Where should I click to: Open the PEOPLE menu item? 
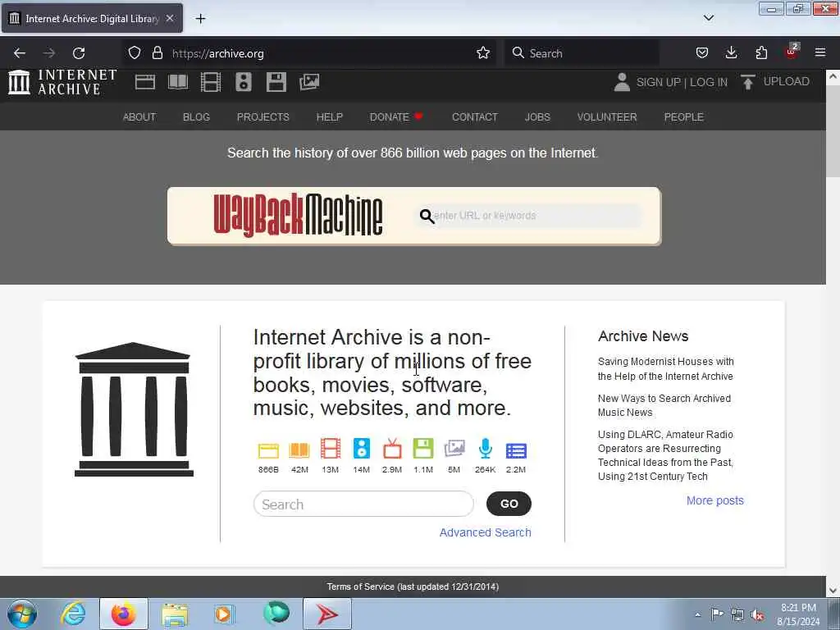pos(683,116)
